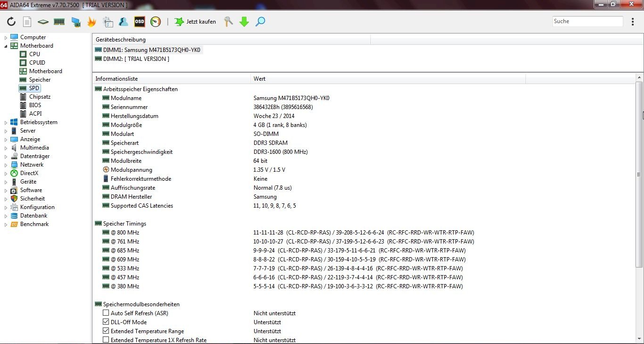The height and width of the screenshot is (344, 644).
Task: Click the wrench and key settings icon
Action: [x=229, y=22]
